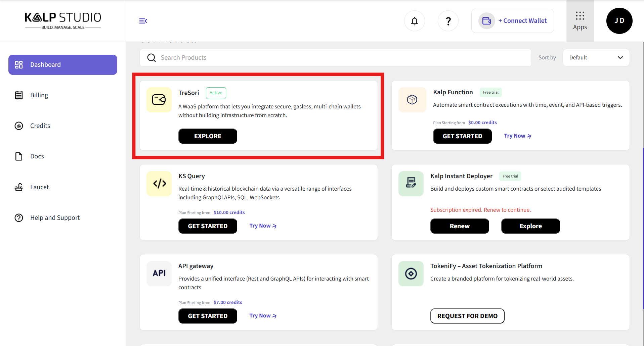The image size is (644, 346).
Task: Click the TreSori wallet product icon
Action: [159, 100]
